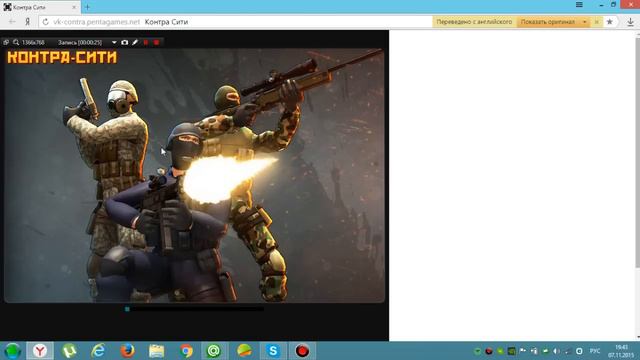This screenshot has width=640, height=360.
Task: Click the Контра-Сити game logo
Action: [x=62, y=57]
